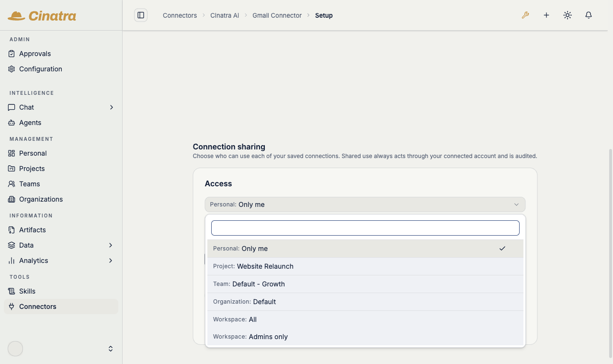613x364 pixels.
Task: Toggle theme with the sun icon
Action: (x=568, y=15)
